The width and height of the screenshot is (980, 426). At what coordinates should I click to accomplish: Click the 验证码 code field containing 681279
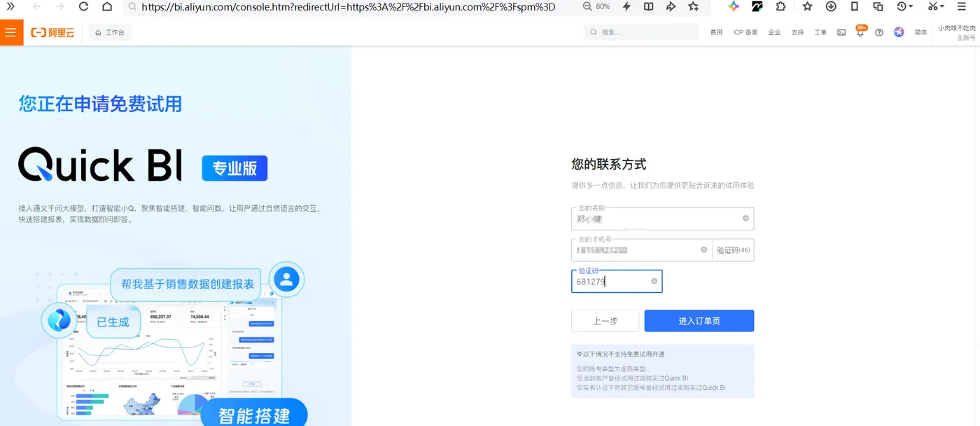point(617,281)
